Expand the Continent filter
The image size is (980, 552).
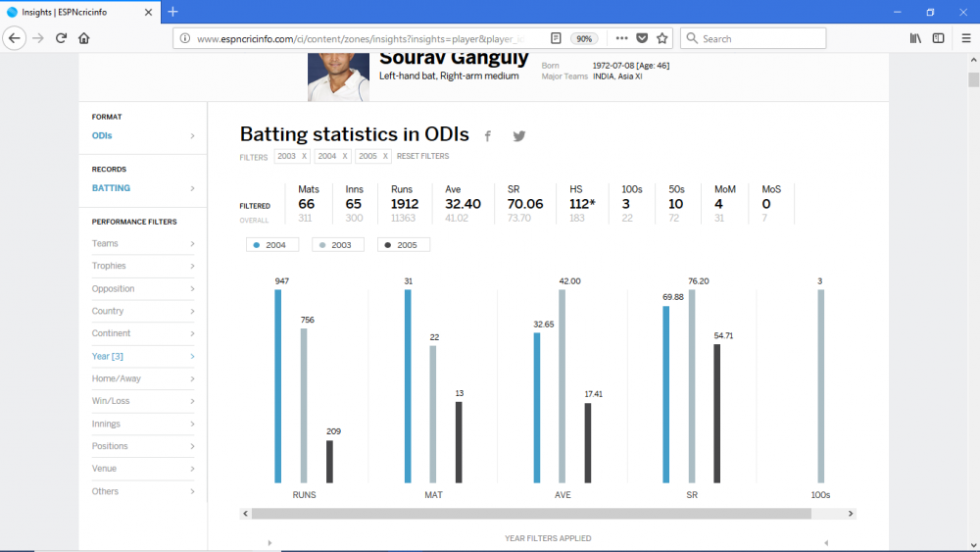(x=143, y=333)
